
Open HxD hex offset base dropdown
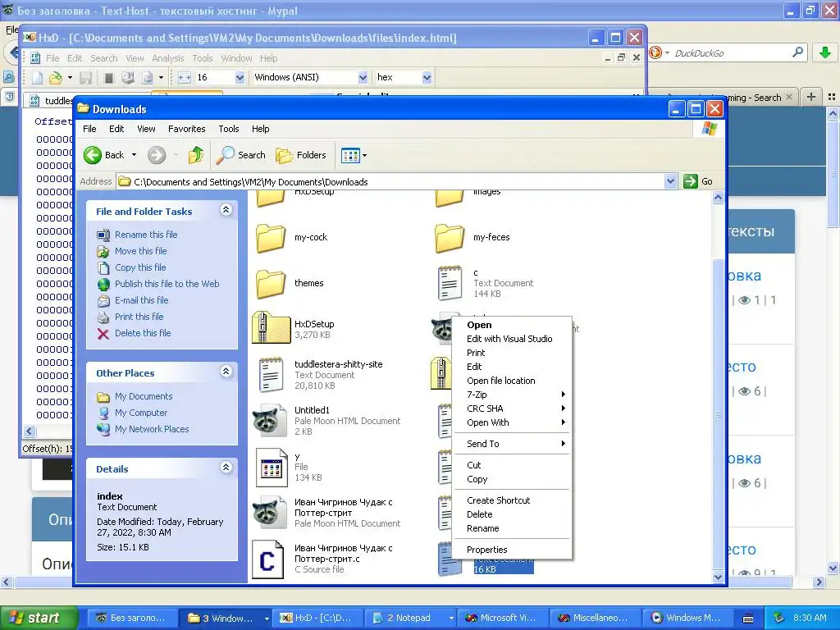coord(427,78)
